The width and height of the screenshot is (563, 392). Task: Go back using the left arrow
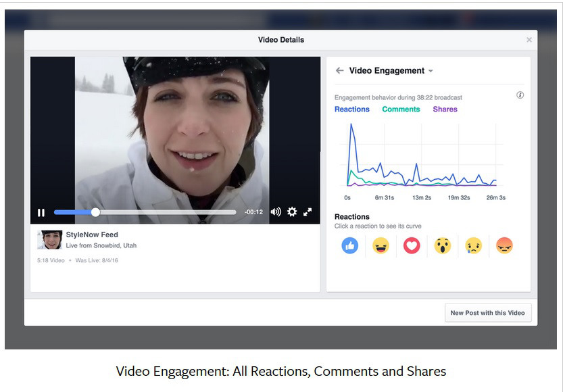click(x=340, y=71)
